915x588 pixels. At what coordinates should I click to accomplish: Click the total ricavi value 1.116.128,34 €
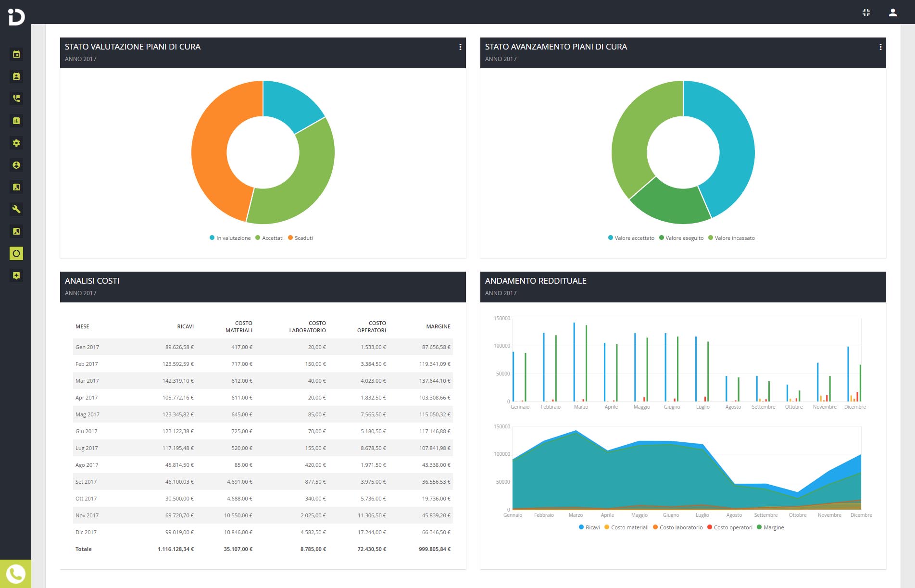coord(175,549)
